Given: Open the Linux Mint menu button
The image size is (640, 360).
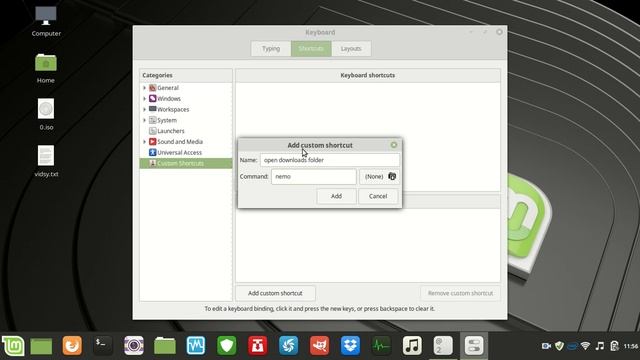Looking at the screenshot, I should tap(13, 346).
